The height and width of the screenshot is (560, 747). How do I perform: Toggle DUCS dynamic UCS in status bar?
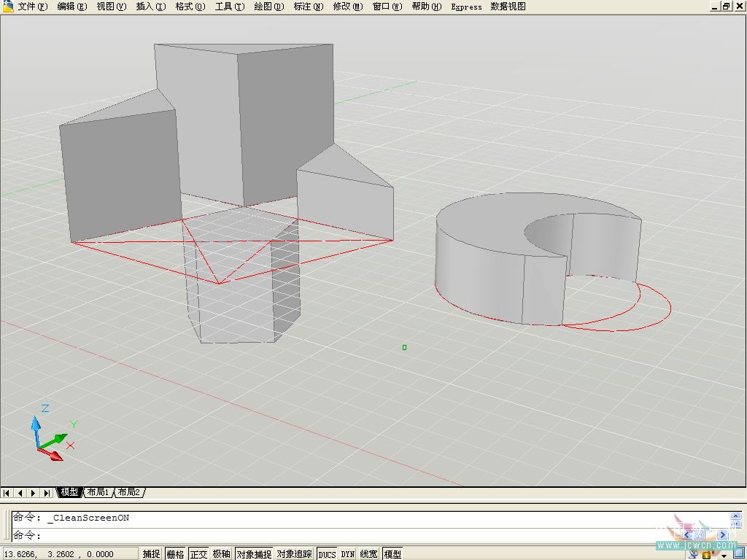point(327,554)
